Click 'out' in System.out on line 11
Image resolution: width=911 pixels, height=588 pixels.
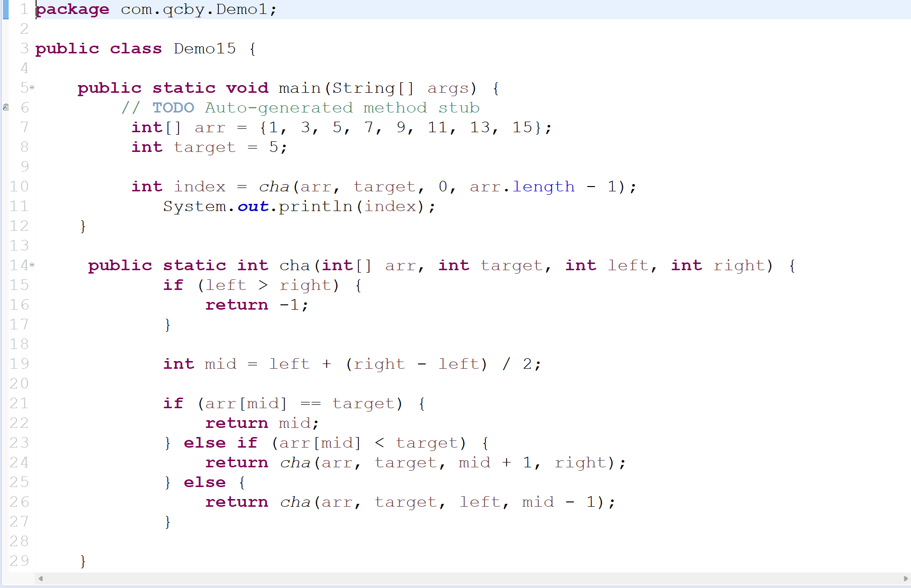(x=253, y=206)
